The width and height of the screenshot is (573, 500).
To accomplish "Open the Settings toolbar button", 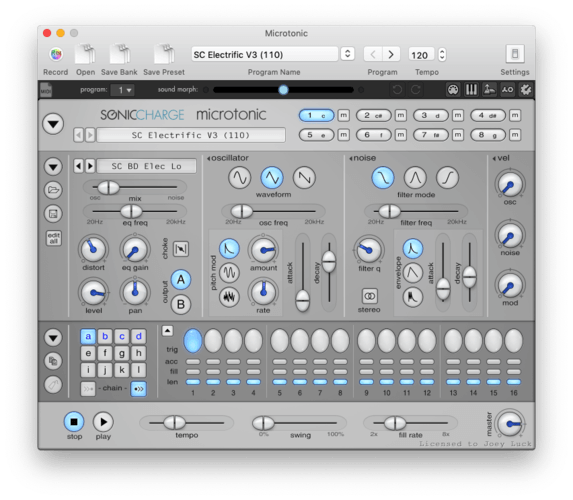I will tap(515, 54).
